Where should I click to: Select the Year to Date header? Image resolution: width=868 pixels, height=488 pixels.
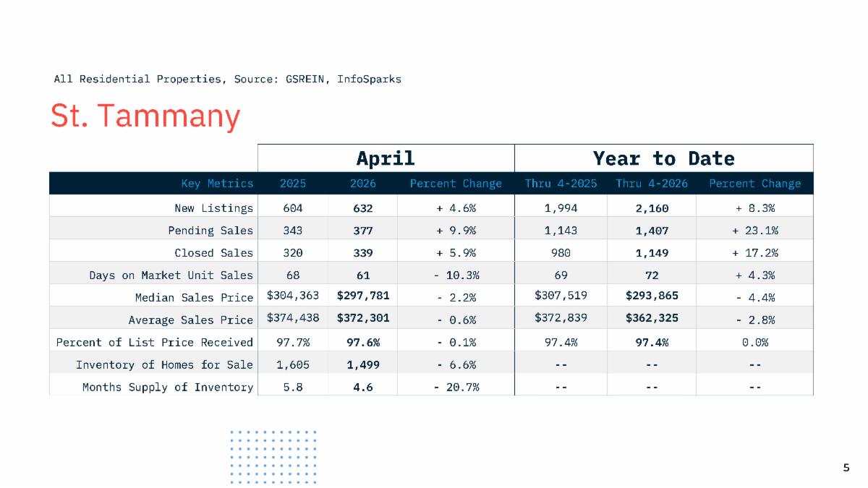[x=663, y=158]
